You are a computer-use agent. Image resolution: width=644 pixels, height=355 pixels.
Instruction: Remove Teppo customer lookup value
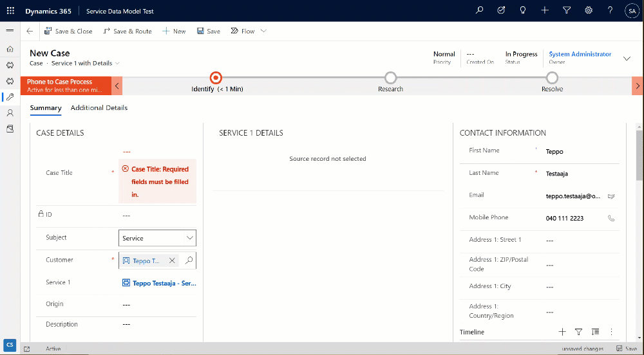172,260
